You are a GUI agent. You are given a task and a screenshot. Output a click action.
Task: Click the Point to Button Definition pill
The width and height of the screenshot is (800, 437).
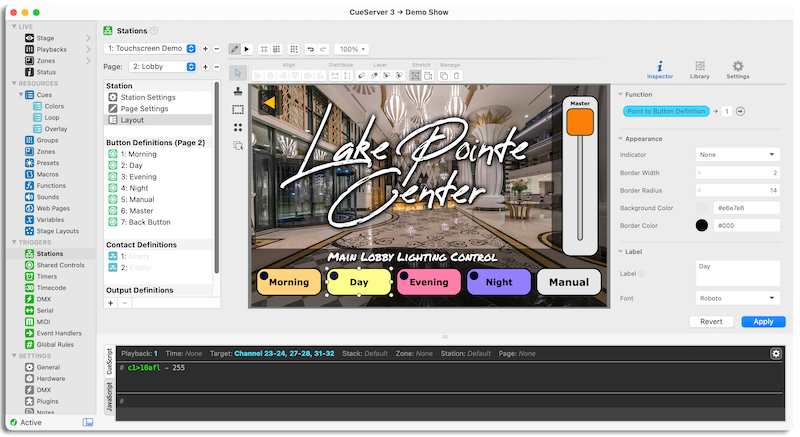coord(666,111)
